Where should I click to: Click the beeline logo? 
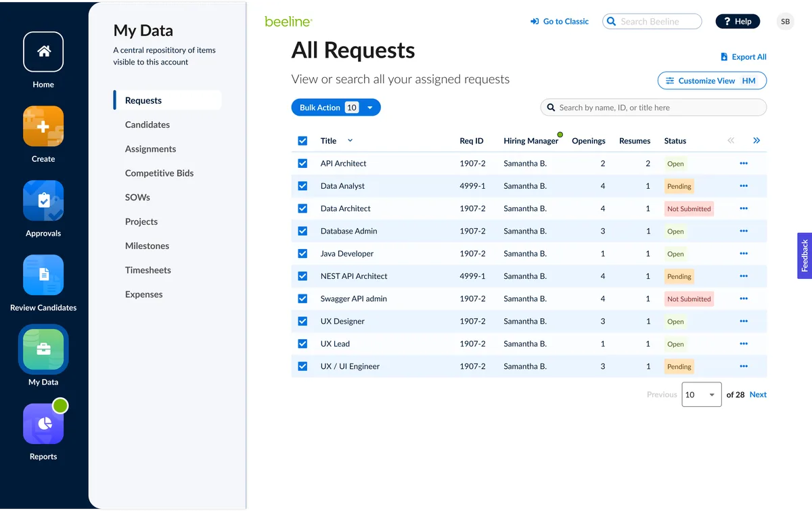click(288, 22)
